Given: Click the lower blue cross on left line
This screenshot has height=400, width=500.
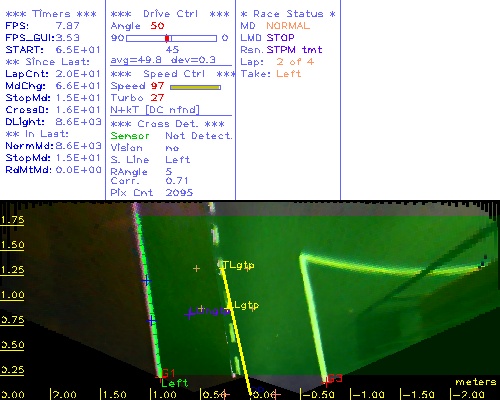Looking at the screenshot, I should pos(152,321).
